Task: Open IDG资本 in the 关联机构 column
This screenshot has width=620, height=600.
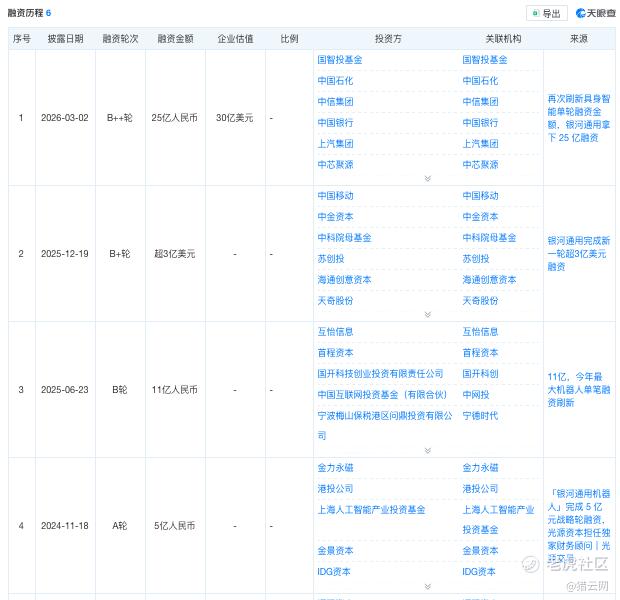Action: click(479, 572)
